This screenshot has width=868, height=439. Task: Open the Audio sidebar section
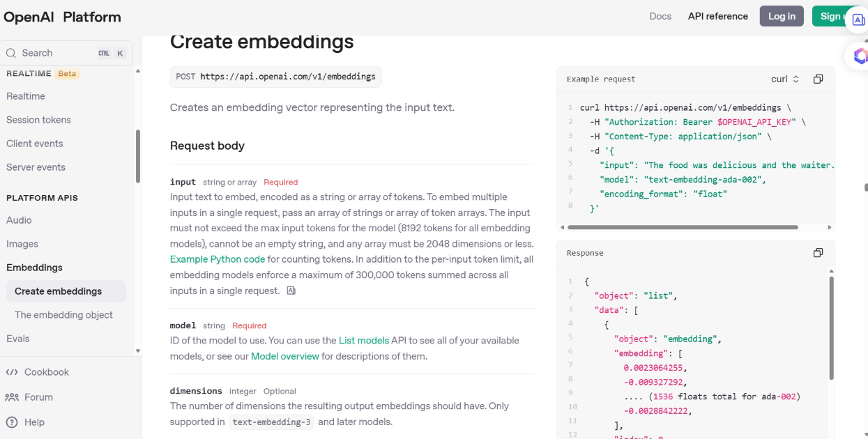coord(19,220)
